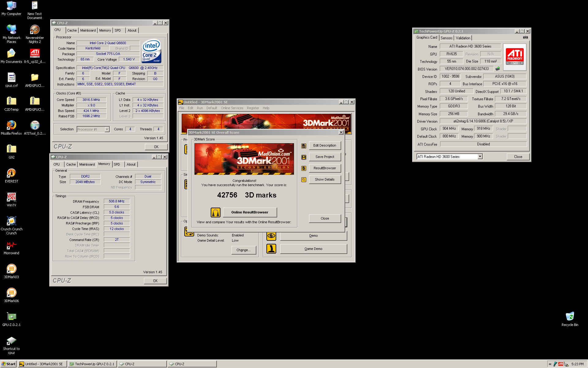
Task: Click Change... button in 3DMark options
Action: pos(243,250)
